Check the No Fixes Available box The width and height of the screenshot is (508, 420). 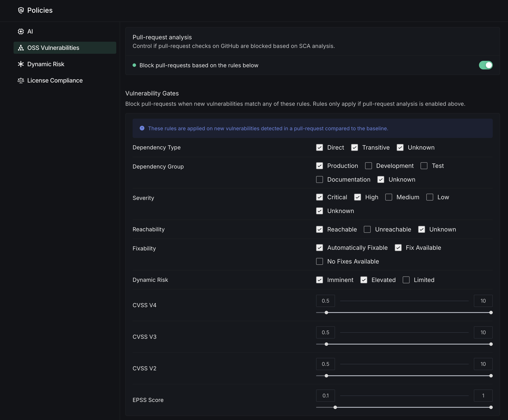click(x=319, y=261)
